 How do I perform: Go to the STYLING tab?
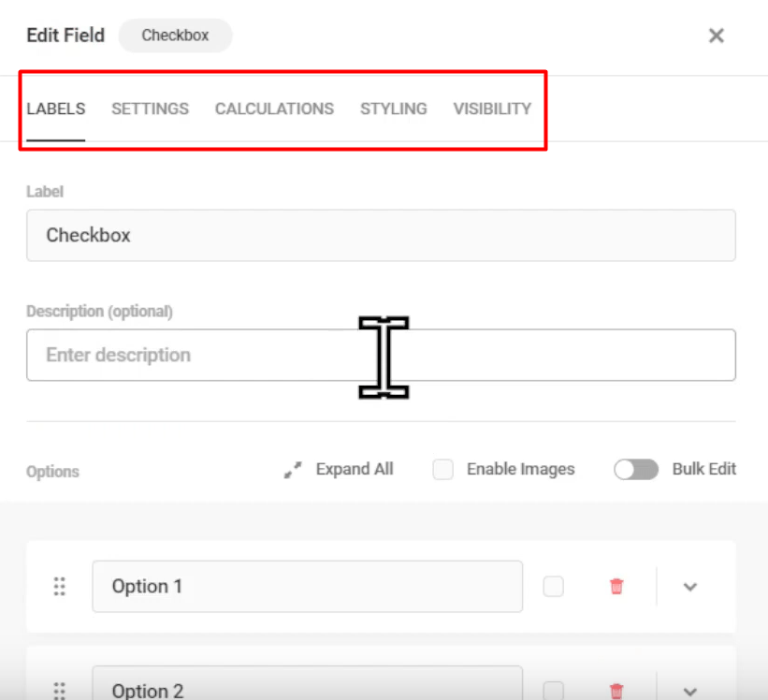point(393,109)
